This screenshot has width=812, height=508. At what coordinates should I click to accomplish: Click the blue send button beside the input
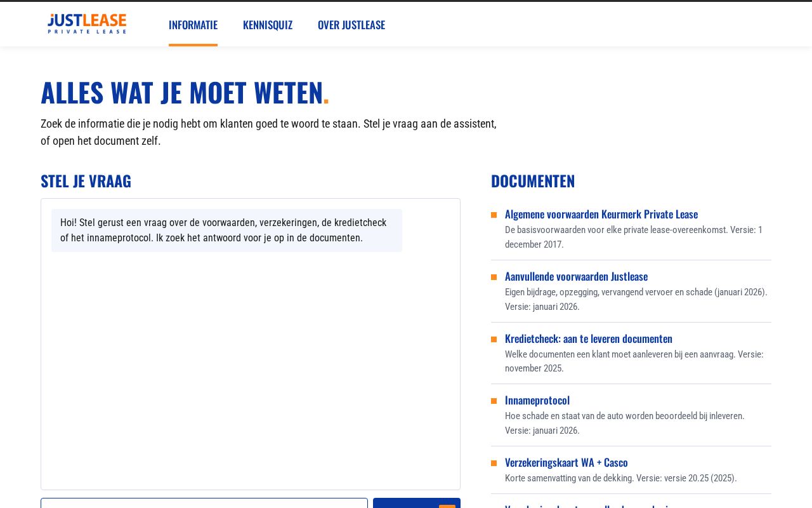point(417,503)
